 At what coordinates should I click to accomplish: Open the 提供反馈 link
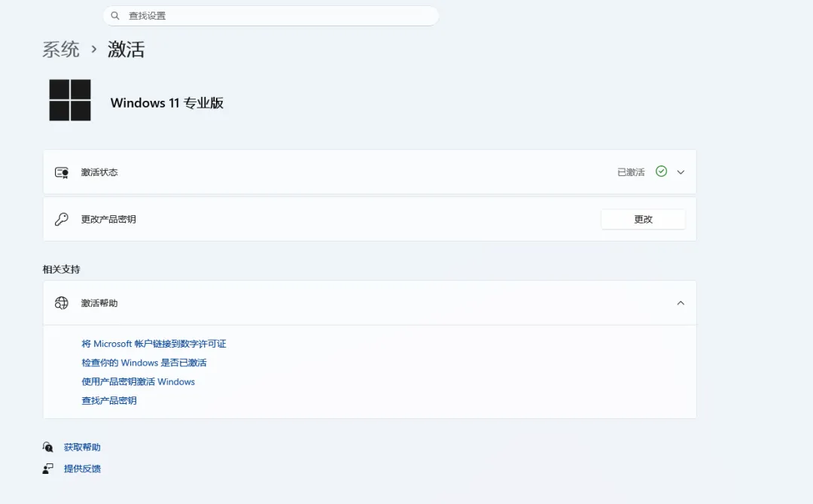82,469
